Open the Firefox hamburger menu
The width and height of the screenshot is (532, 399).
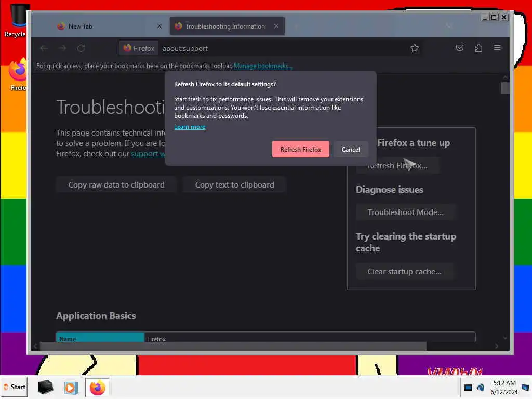pos(497,48)
